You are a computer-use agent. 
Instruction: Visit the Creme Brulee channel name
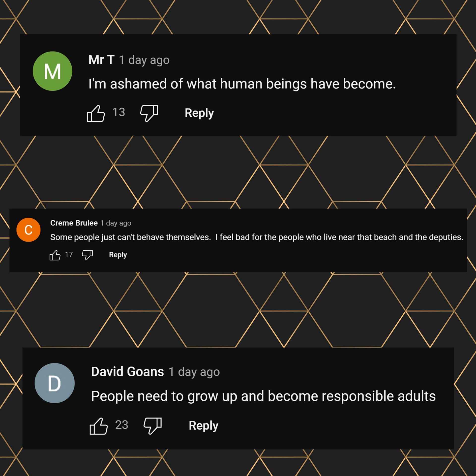tap(74, 223)
